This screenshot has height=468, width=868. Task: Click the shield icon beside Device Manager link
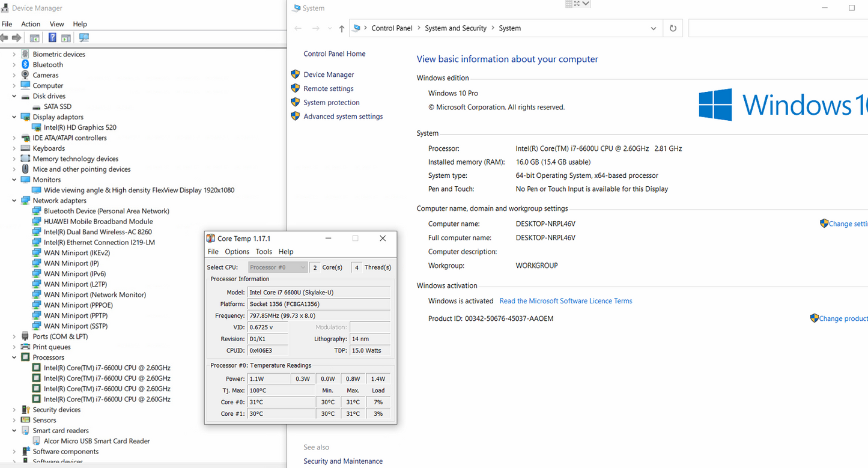[296, 74]
